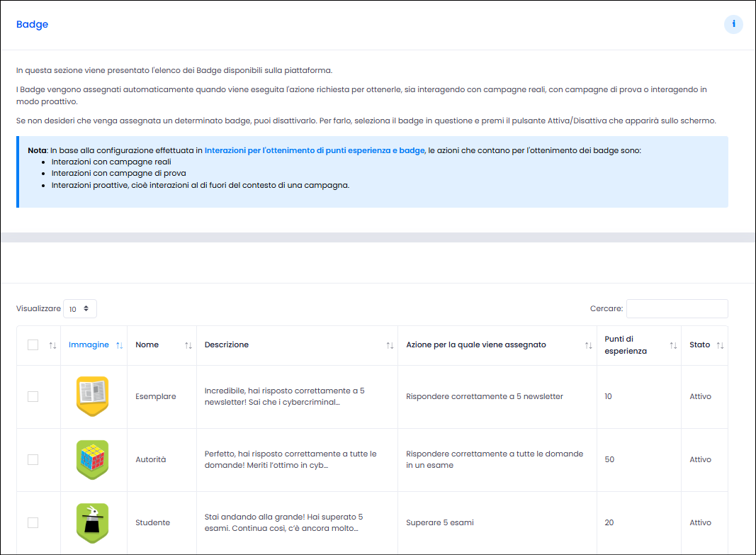756x555 pixels.
Task: Tick the select-all checkbox in table header
Action: tap(33, 344)
